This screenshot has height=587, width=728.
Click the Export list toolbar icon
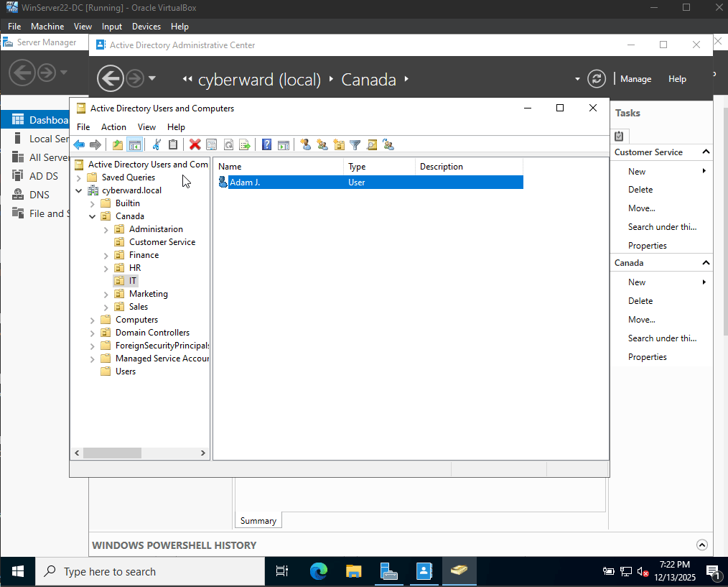[x=245, y=144]
